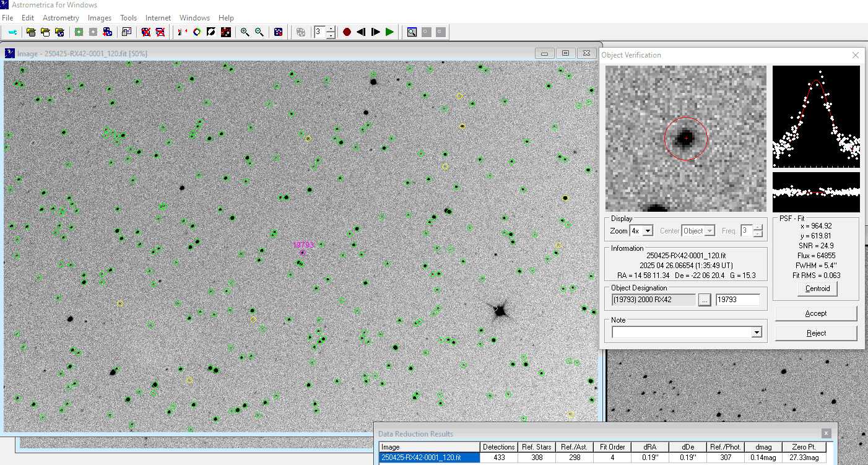Expand the Center Object dropdown

point(710,231)
